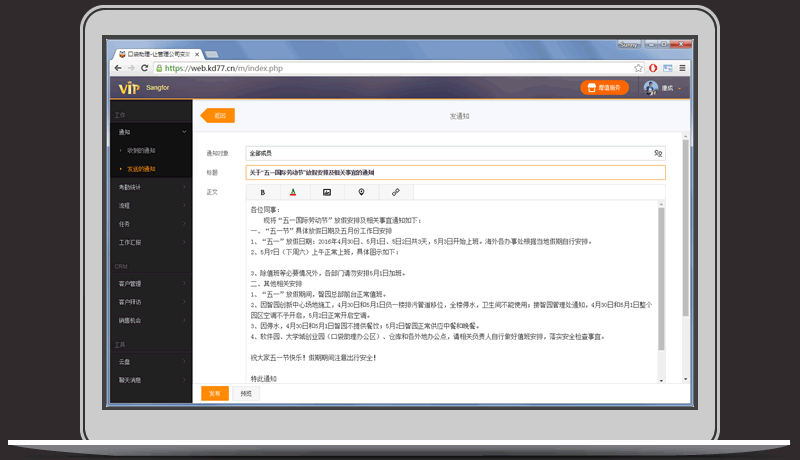The height and width of the screenshot is (460, 800).
Task: Preview the notice with the 预览 button
Action: click(x=246, y=393)
